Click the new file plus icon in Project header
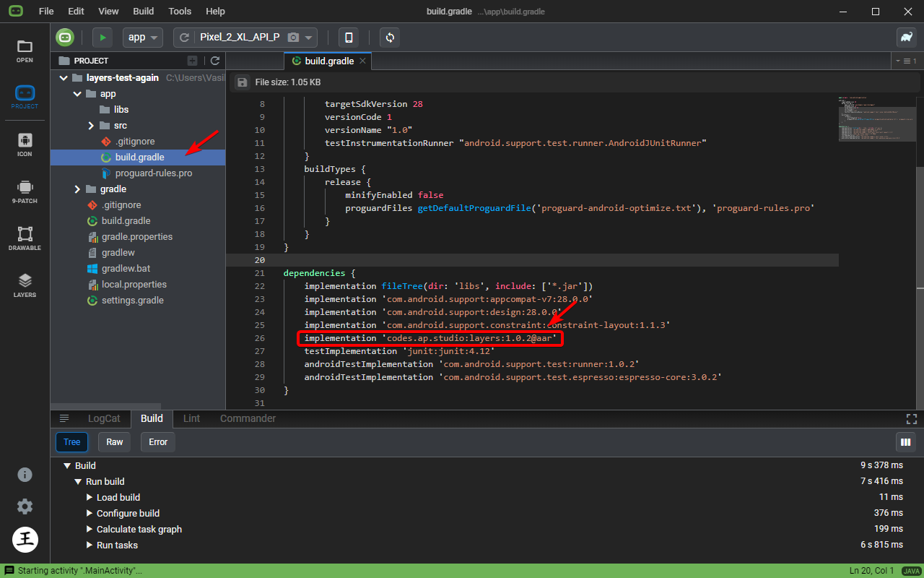The height and width of the screenshot is (578, 924). point(192,61)
